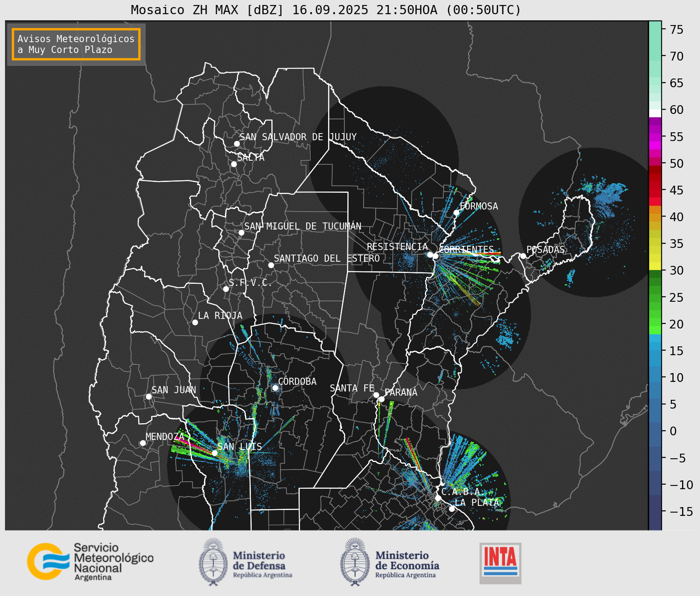Click the Avisos Meteorológicos a Muy Corto Plazo box

click(x=76, y=44)
